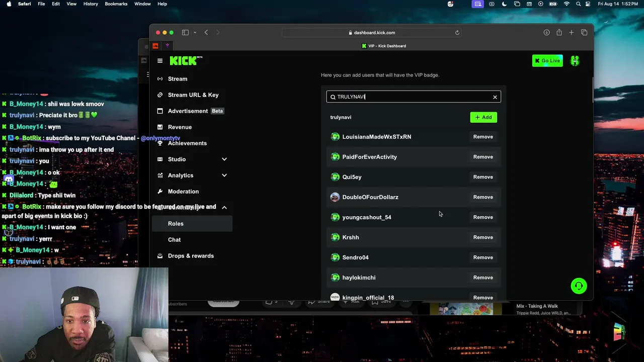Viewport: 644px width, 362px height.
Task: Select the VIP - Kick Dashboard tab
Action: (384, 46)
